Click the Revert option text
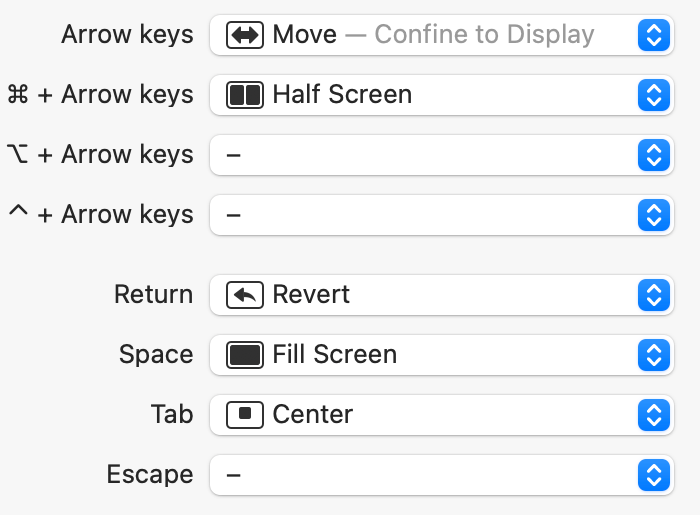The height and width of the screenshot is (515, 700). pyautogui.click(x=311, y=295)
